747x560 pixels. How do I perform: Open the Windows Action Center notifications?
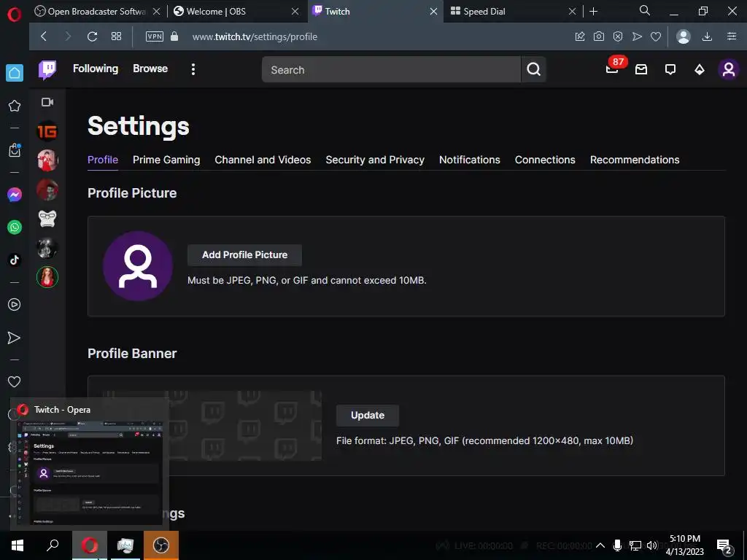(x=724, y=546)
